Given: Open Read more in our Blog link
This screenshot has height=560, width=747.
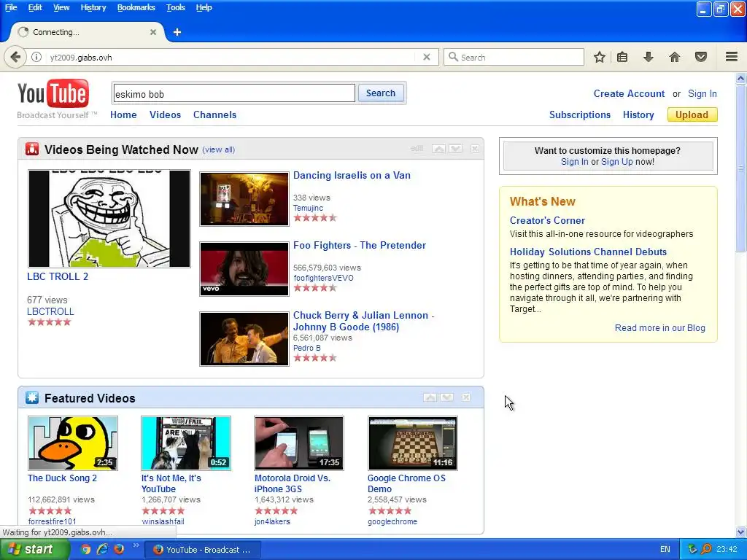Looking at the screenshot, I should [x=659, y=327].
